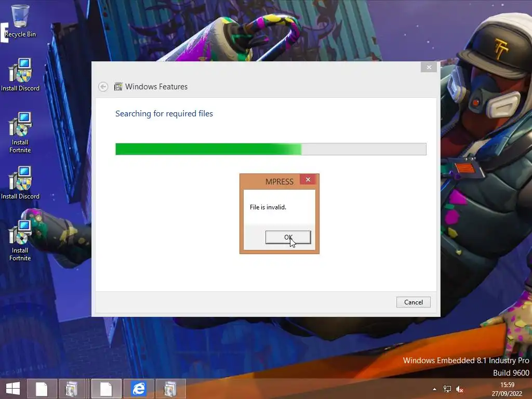
Task: Click the 'File is invalid.' message text
Action: 268,207
